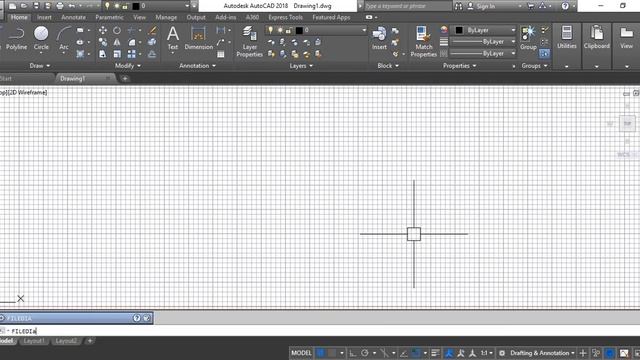
Task: Open the Parametric ribbon tab
Action: pyautogui.click(x=109, y=18)
